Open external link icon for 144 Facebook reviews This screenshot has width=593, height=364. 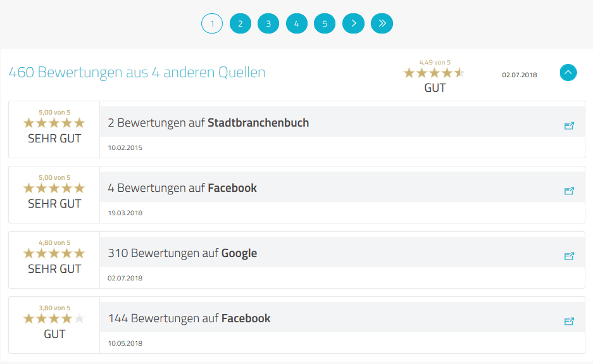(x=568, y=321)
